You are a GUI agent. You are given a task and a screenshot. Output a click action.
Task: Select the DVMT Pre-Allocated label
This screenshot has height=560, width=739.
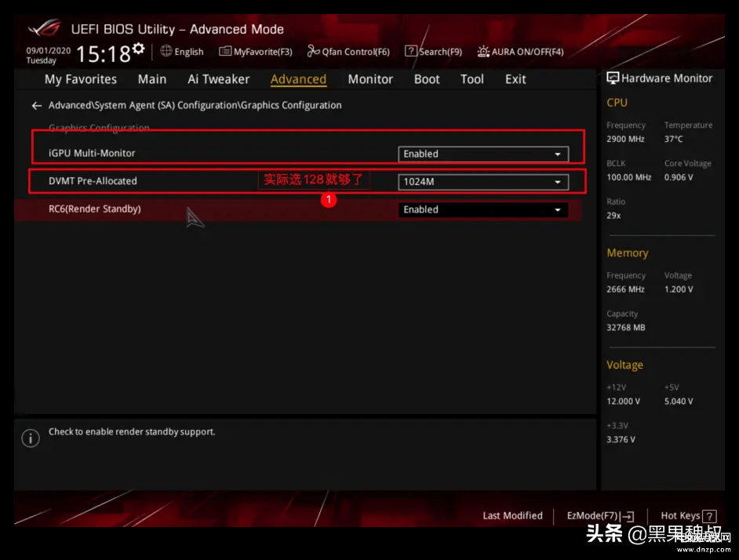tap(93, 181)
